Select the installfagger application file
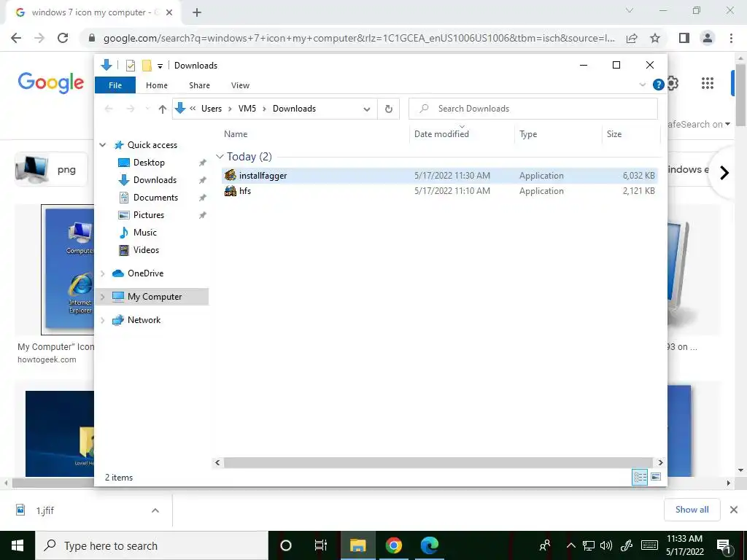The width and height of the screenshot is (747, 560). (439, 176)
